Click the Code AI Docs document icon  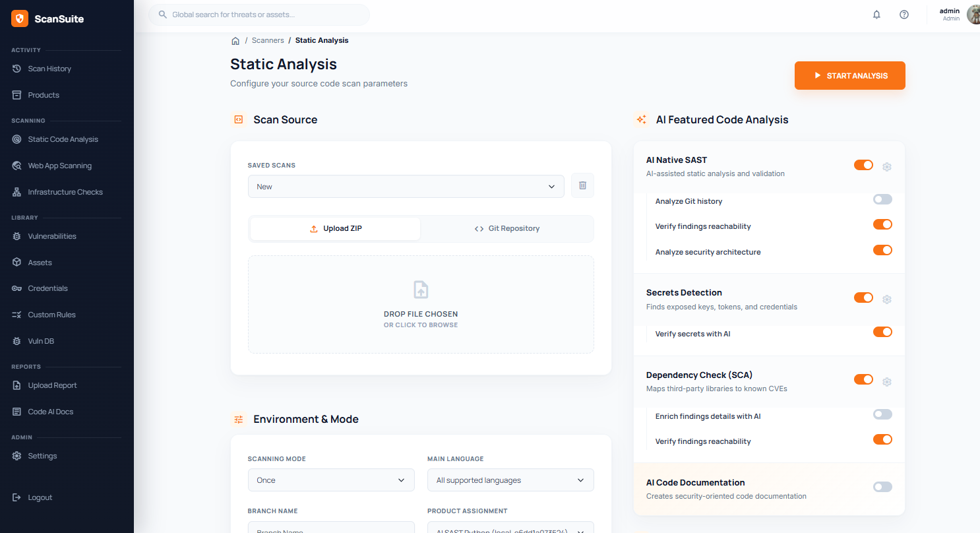coord(17,412)
